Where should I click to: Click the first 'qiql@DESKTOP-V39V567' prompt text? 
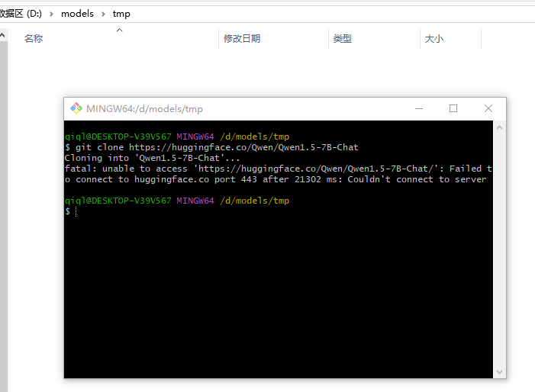(x=118, y=137)
